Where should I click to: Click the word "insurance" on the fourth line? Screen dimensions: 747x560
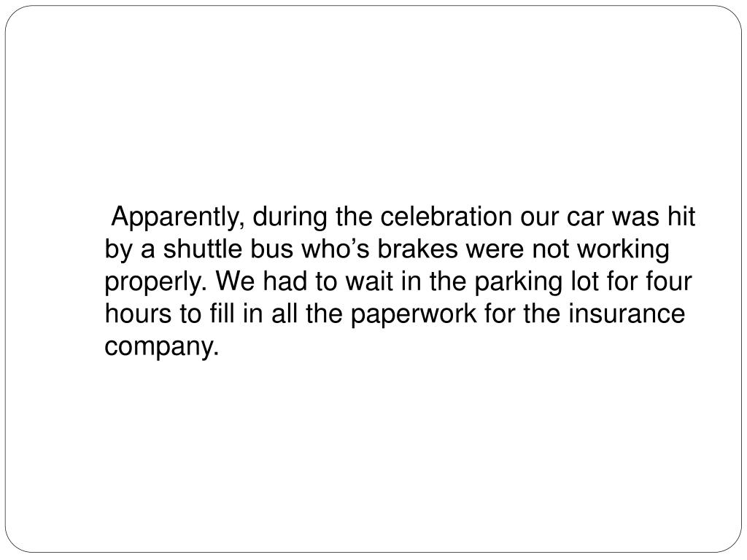(627, 314)
